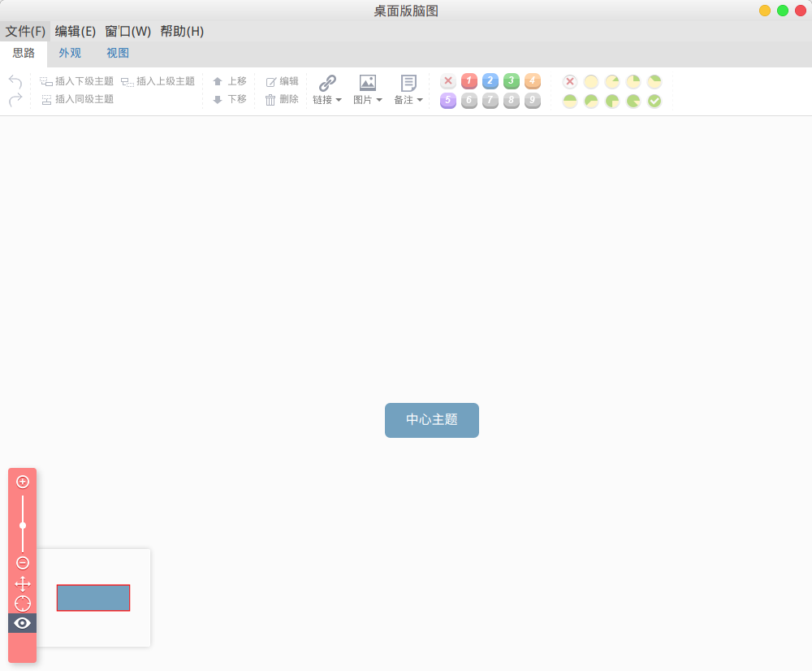Apply priority marker 1 to topic
812x671 pixels.
point(469,81)
